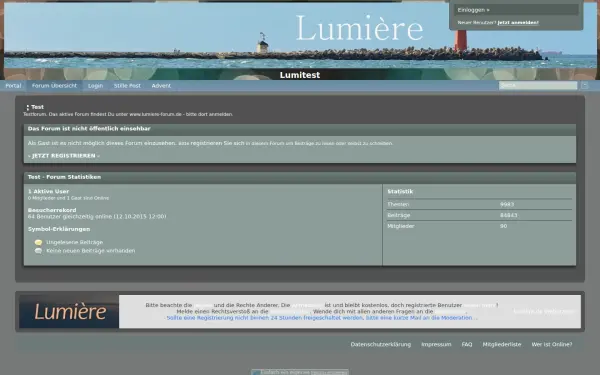Open the Stille Post page
The image size is (600, 375).
[127, 86]
